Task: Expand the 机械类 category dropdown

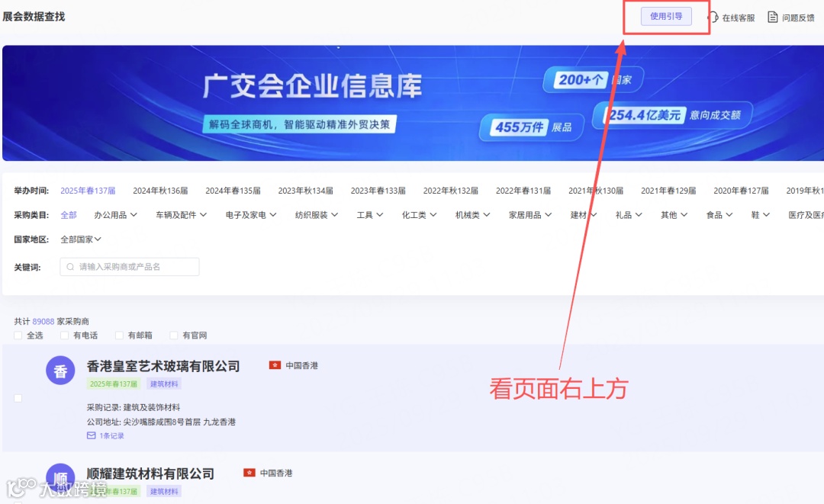Action: coord(472,215)
